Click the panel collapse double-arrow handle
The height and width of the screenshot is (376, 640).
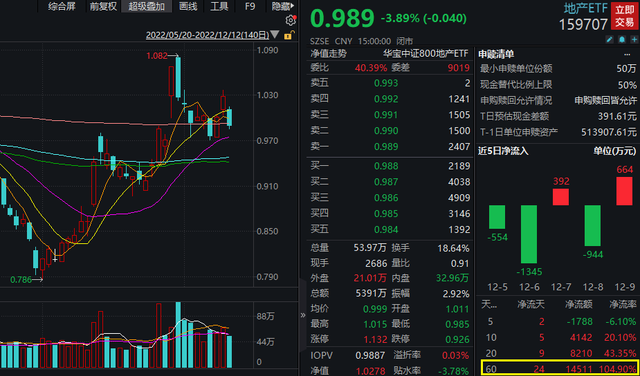[303, 315]
